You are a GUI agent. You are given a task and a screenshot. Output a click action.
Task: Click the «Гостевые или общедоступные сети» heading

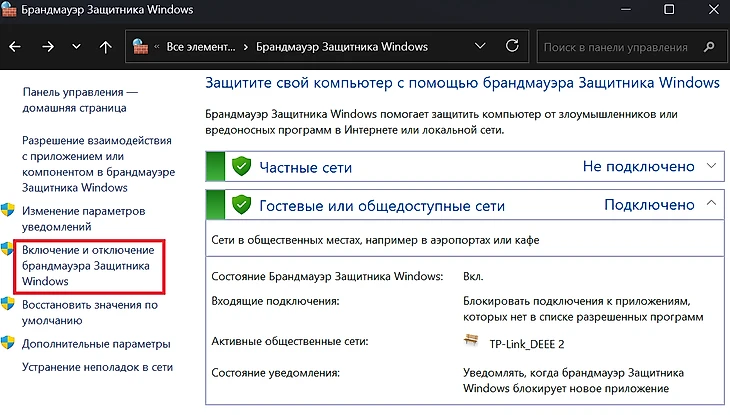[x=382, y=205]
